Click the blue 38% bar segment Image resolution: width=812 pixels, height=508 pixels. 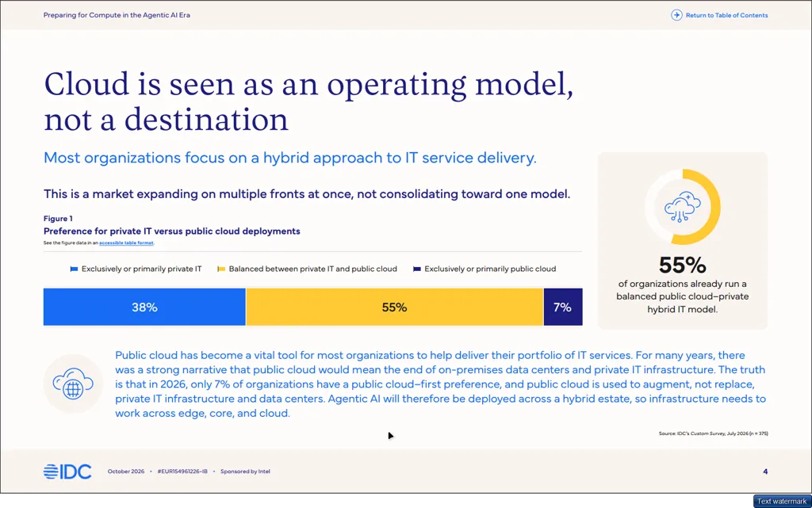click(144, 307)
